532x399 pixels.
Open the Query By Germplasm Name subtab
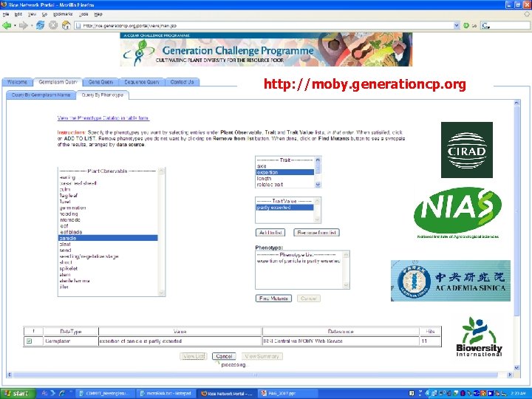[x=41, y=95]
